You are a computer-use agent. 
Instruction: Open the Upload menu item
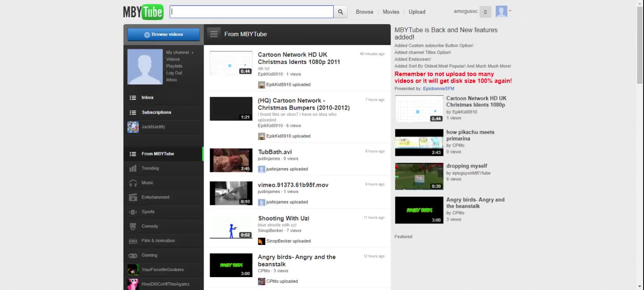coord(417,12)
